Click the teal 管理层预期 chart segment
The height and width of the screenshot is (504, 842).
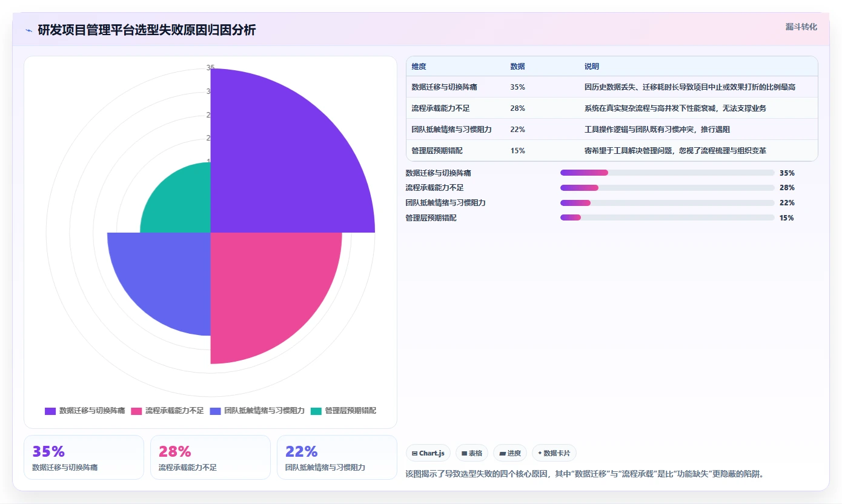[182, 203]
